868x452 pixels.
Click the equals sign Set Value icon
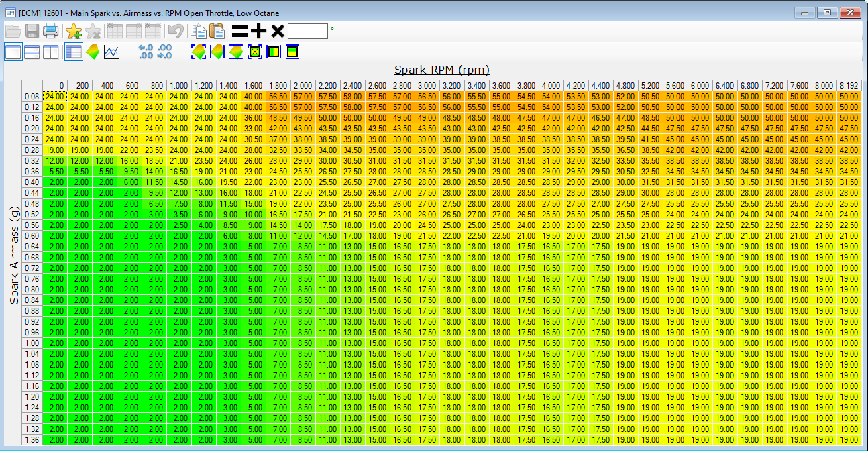click(239, 31)
